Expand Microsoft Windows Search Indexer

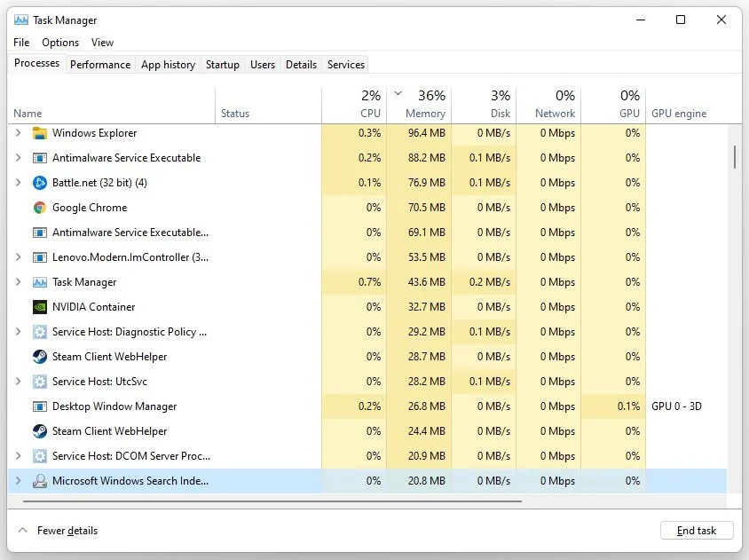18,480
